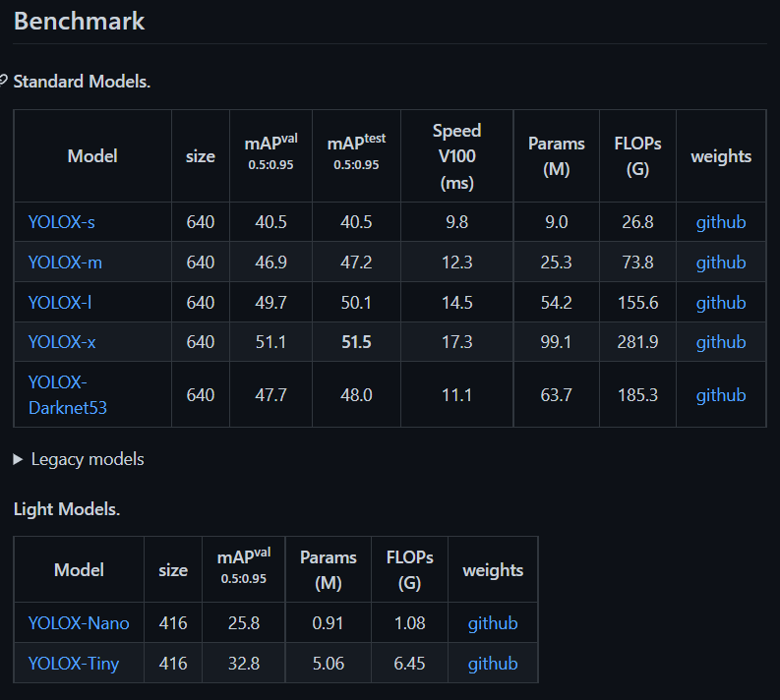Select YOLOX-s speed value 9.8
780x700 pixels.
point(456,222)
